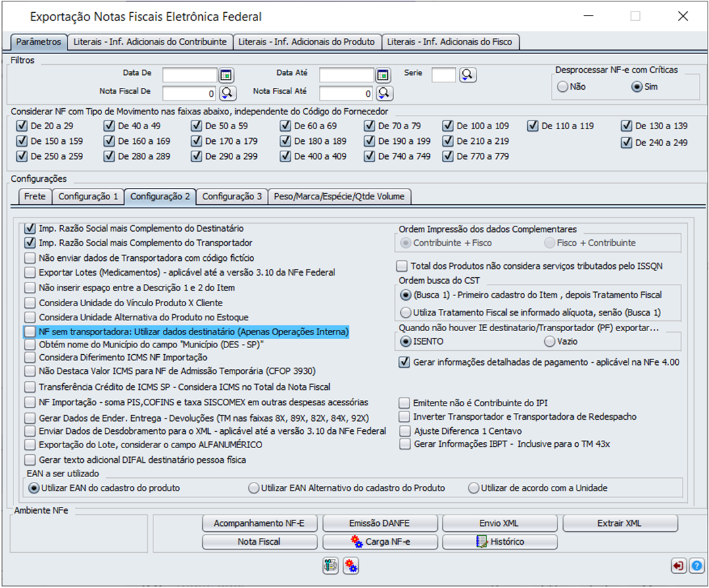This screenshot has height=588, width=709.
Task: Enable Exportar Lotes (Medicamentos) checkbox
Action: pos(30,272)
